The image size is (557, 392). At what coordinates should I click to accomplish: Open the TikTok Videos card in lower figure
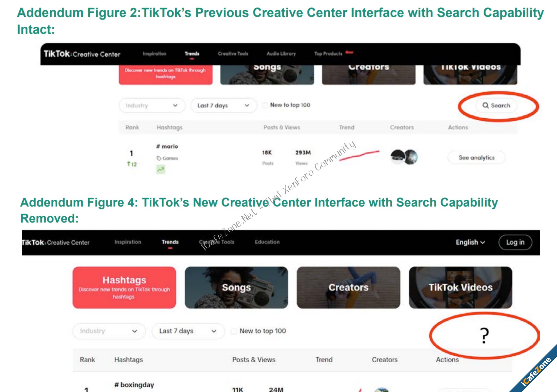pyautogui.click(x=460, y=288)
